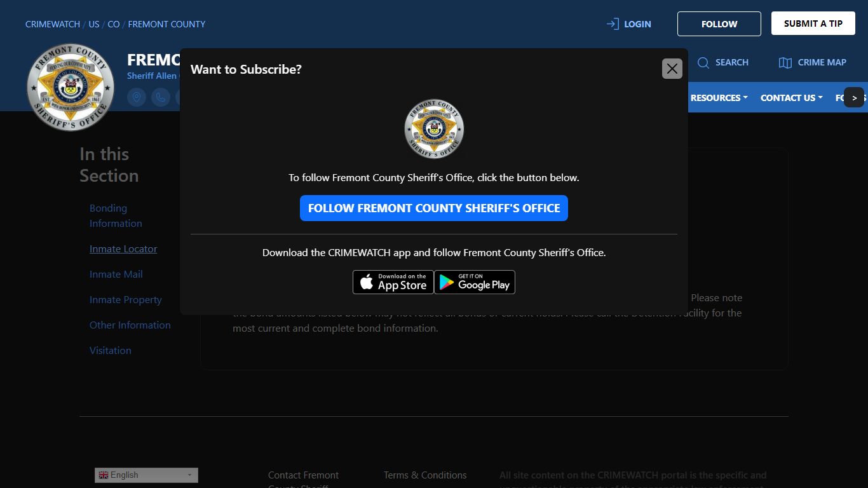Go to FREMONT COUNTY breadcrumb
The image size is (868, 488).
[x=166, y=24]
